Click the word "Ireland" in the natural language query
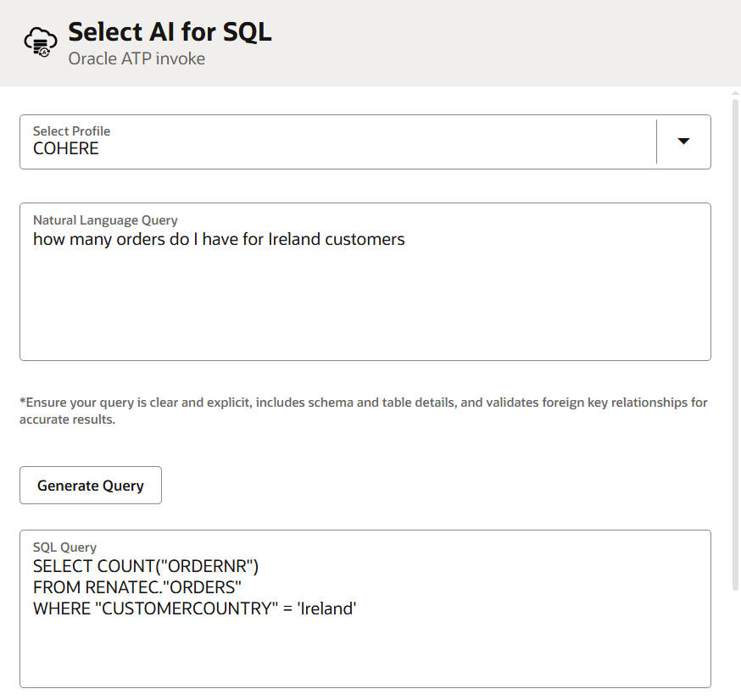741x700 pixels. 294,240
